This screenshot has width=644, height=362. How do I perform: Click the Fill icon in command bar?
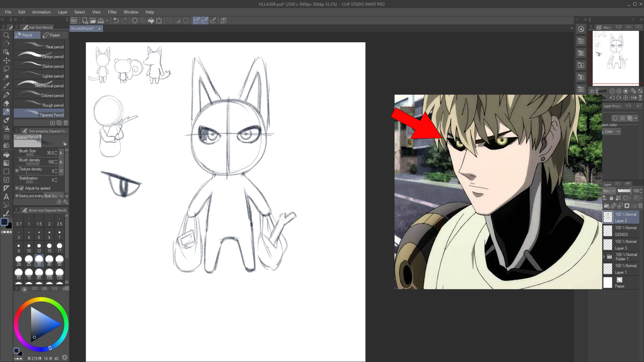click(x=151, y=20)
